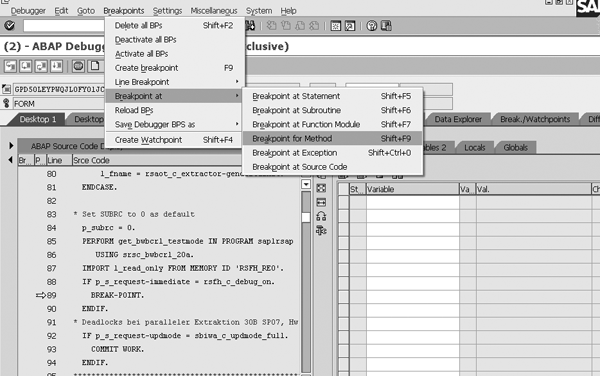Viewport: 600px width, 376px height.
Task: Click the BREAK-POINT. statement on line 89
Action: 117,295
